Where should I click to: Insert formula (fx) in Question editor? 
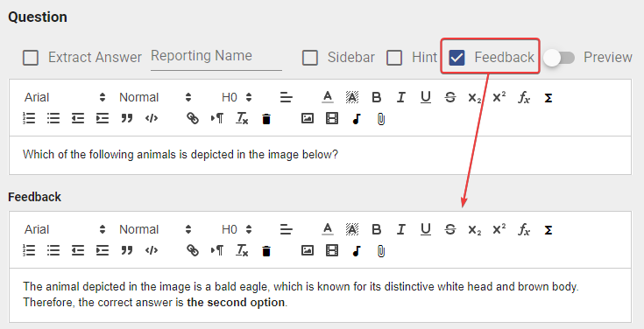pyautogui.click(x=524, y=97)
